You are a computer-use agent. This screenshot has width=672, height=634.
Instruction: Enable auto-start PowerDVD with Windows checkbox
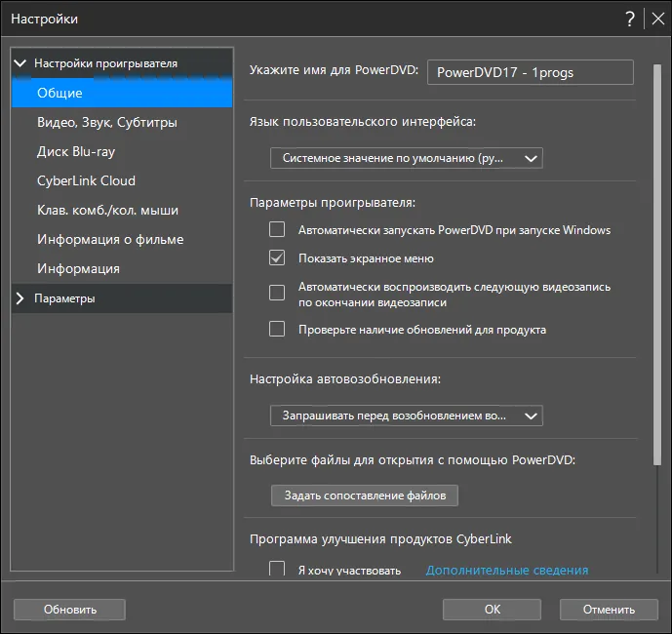pyautogui.click(x=277, y=229)
